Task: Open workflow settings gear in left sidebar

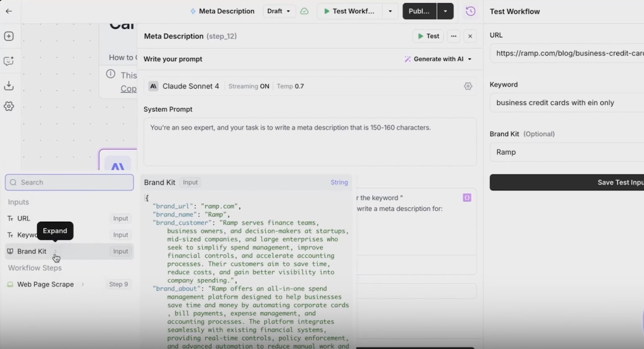Action: pyautogui.click(x=9, y=106)
